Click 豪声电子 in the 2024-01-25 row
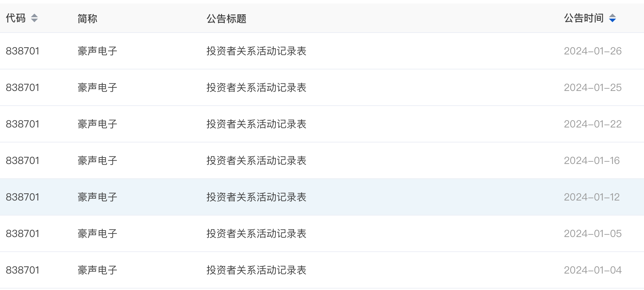The image size is (644, 290). 97,88
